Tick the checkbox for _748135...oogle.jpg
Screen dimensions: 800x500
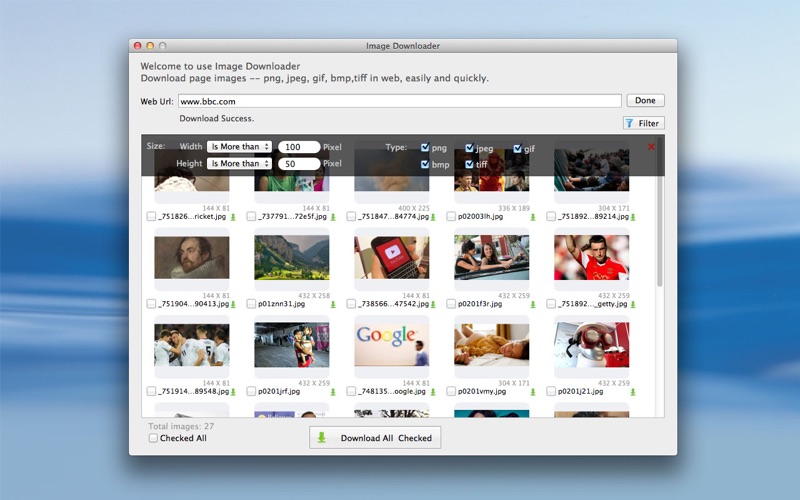351,391
